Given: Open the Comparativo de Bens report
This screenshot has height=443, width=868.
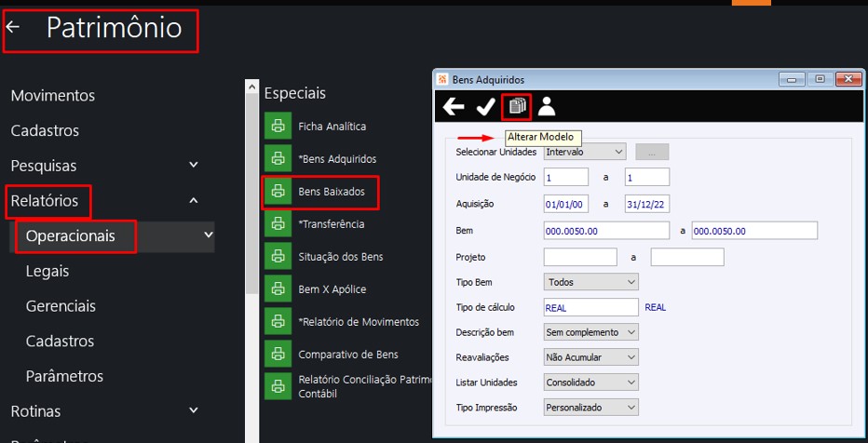Looking at the screenshot, I should click(348, 355).
